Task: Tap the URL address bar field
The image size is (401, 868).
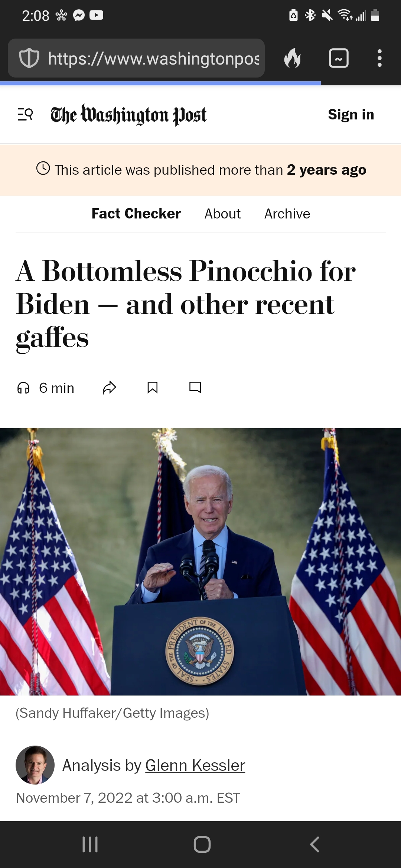Action: (136, 58)
